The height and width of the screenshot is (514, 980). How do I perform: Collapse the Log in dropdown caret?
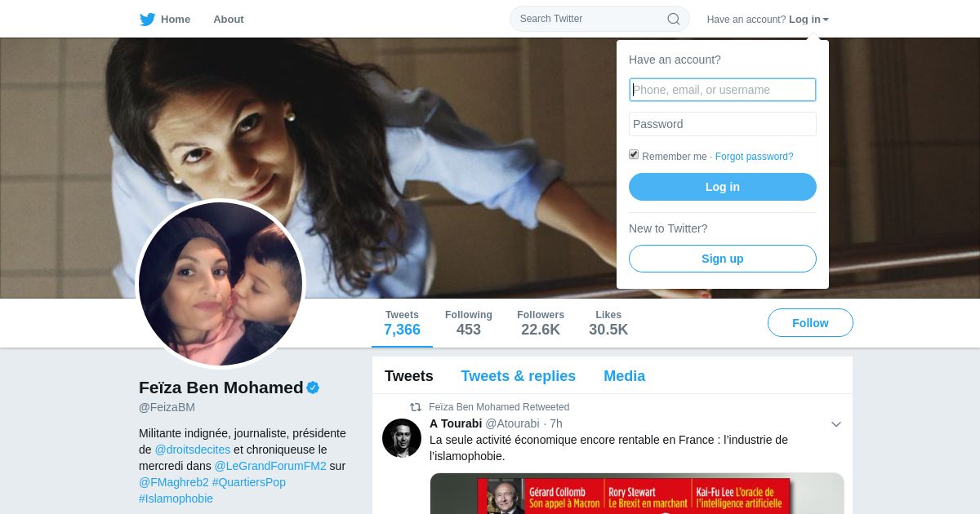(826, 20)
